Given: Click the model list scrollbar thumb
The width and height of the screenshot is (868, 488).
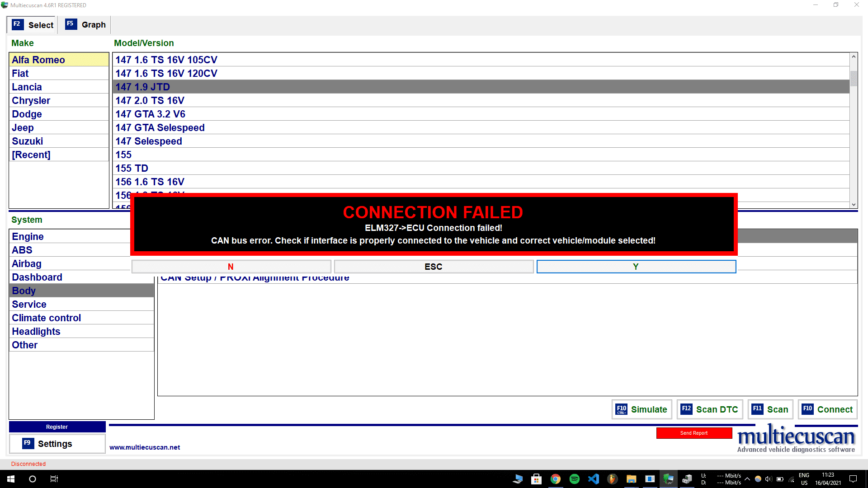Looking at the screenshot, I should (x=854, y=78).
